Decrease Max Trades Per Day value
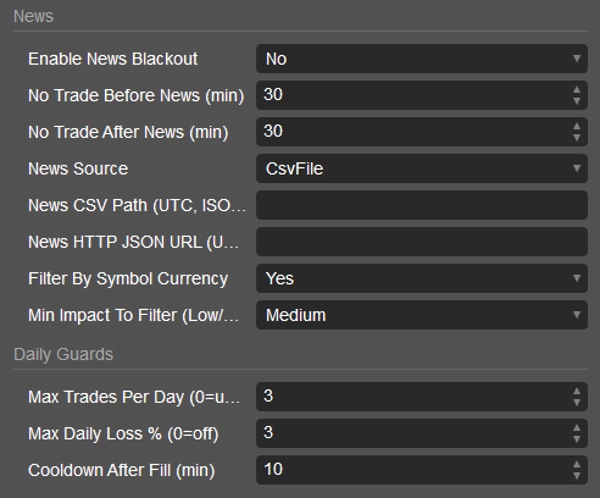 tap(576, 402)
